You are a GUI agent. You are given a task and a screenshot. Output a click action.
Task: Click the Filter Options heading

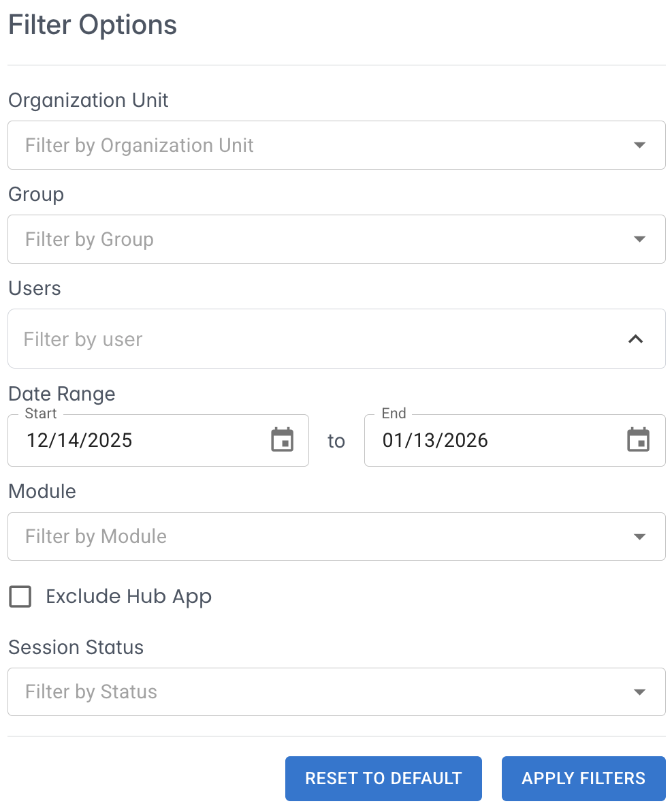(93, 25)
